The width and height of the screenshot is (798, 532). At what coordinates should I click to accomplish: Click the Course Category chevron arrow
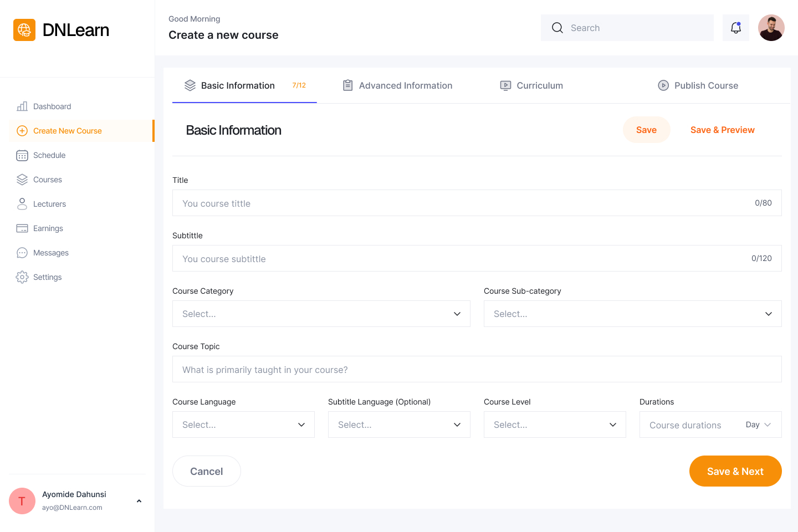[x=457, y=314]
